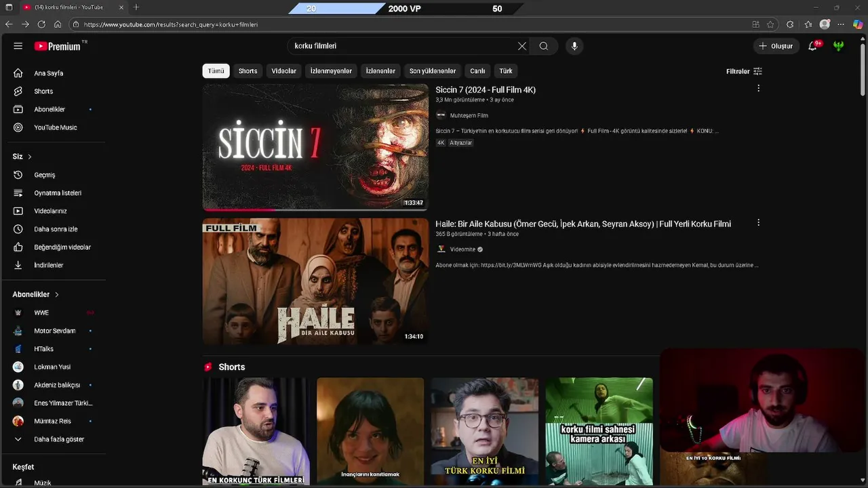This screenshot has height=488, width=868.
Task: Open En Korkunç Türk Filmleri short
Action: [256, 432]
